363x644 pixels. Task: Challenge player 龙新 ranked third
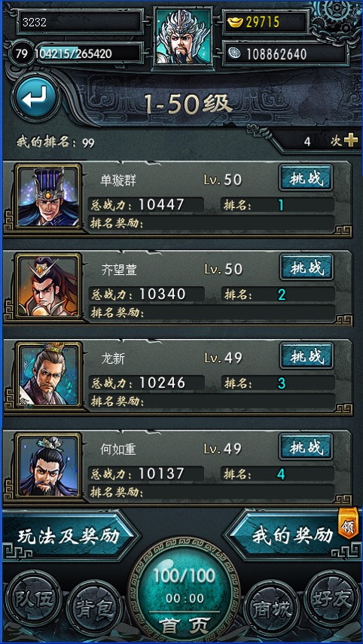click(307, 356)
